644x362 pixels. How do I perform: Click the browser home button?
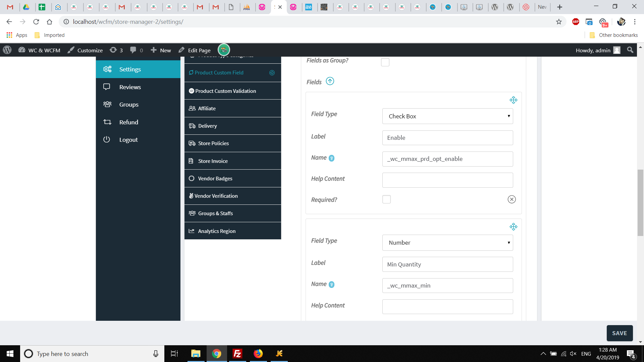click(49, 22)
